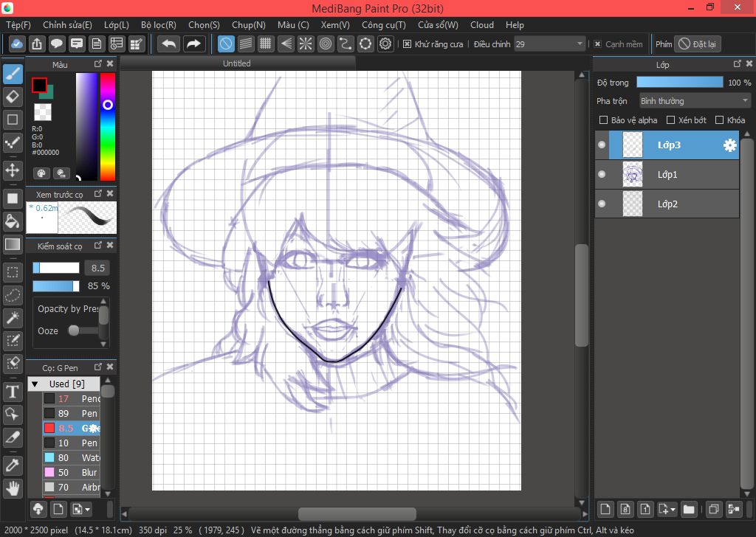Toggle the Khử răng cưa checkbox
The height and width of the screenshot is (537, 756).
pos(408,44)
